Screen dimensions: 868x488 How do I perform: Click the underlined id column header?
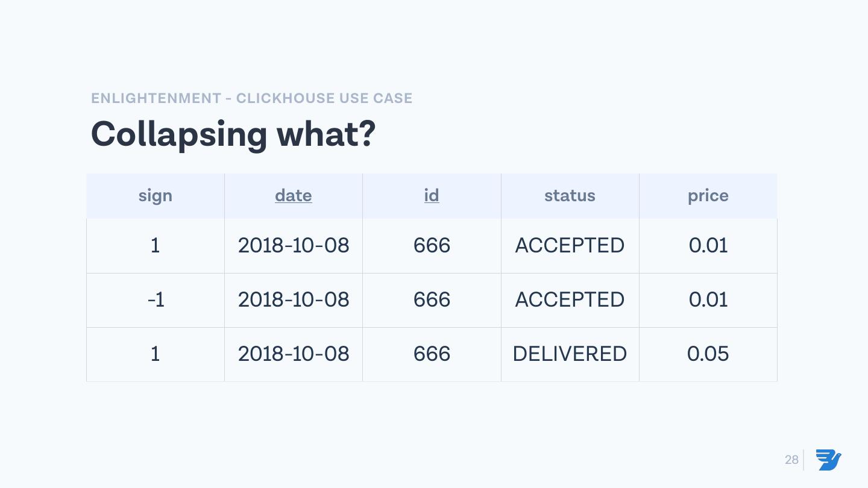pyautogui.click(x=432, y=196)
